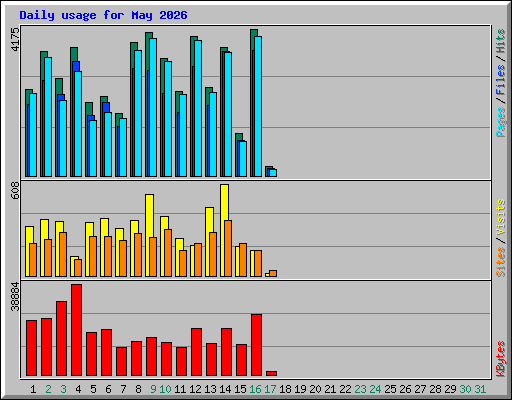512x400 pixels.
Task: Click the orange sites bar for day 4
Action: (x=78, y=268)
